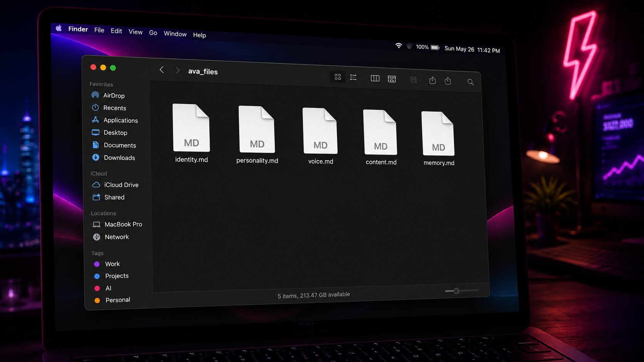The image size is (644, 362).
Task: Click the memory.md filename label
Action: coord(439,163)
